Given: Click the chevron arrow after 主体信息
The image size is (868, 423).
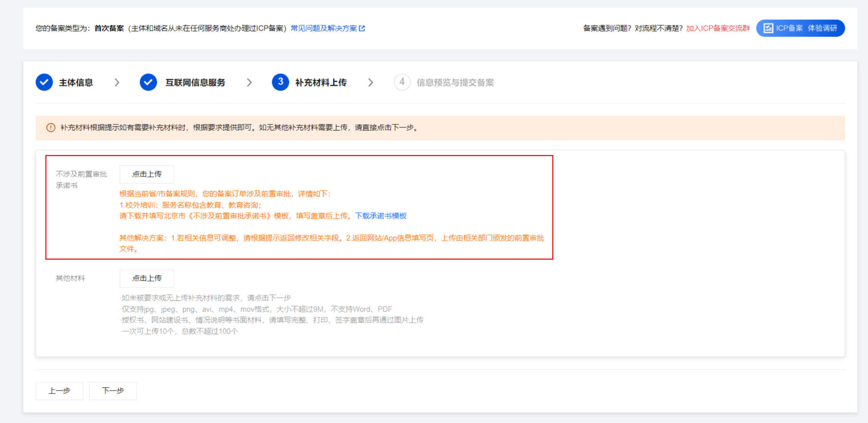Looking at the screenshot, I should pyautogui.click(x=117, y=82).
